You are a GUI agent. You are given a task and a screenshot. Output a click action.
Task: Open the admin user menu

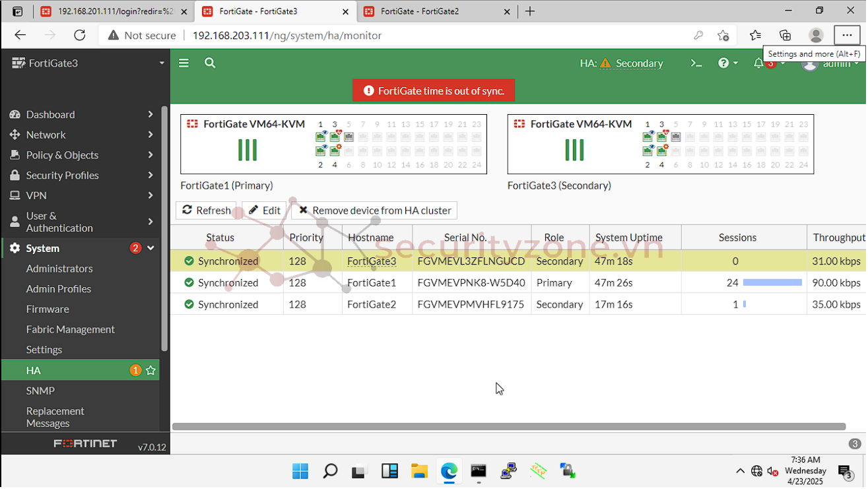coord(830,63)
